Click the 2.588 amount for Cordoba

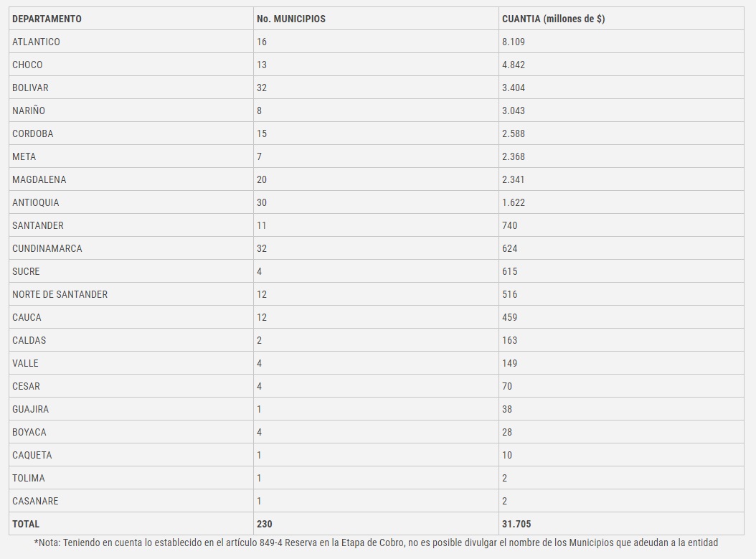coord(514,133)
